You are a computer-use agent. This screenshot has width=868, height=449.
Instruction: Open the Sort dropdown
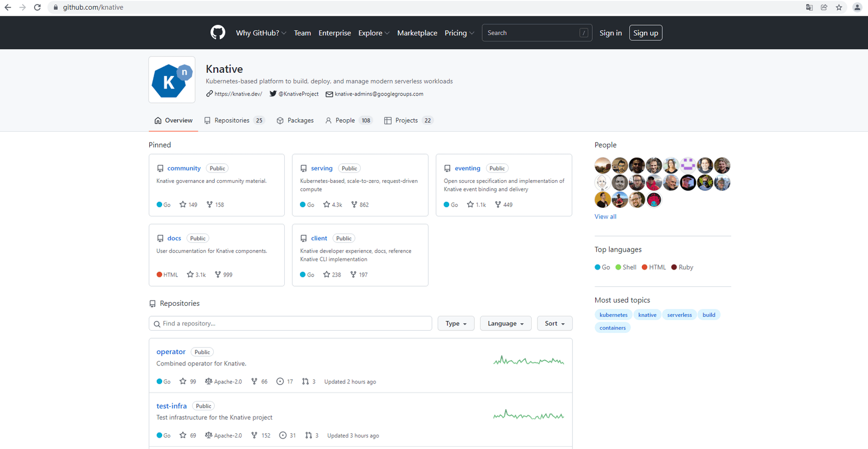[x=555, y=324]
